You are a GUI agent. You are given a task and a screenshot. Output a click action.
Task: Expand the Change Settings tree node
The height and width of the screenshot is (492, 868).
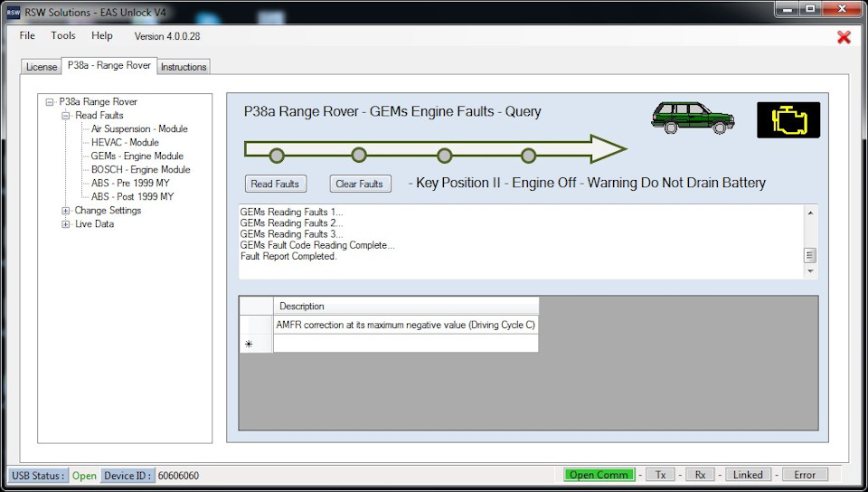[x=65, y=211]
